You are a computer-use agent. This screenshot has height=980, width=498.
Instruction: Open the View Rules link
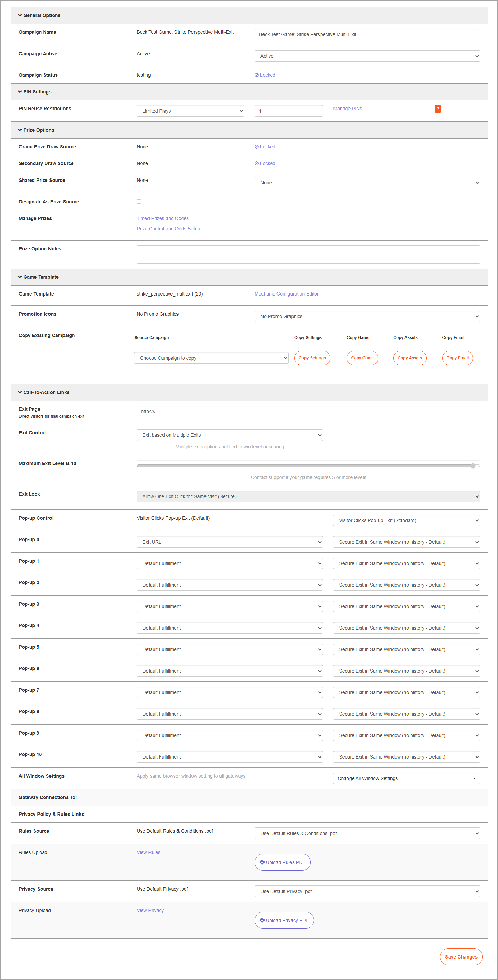(x=148, y=853)
